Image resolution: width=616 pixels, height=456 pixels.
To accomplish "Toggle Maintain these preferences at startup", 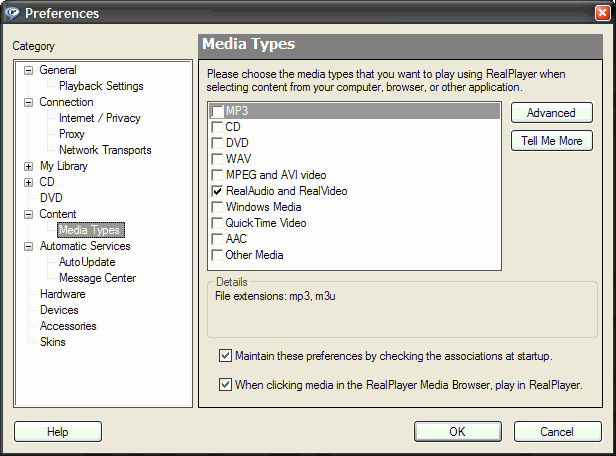I will pyautogui.click(x=225, y=356).
